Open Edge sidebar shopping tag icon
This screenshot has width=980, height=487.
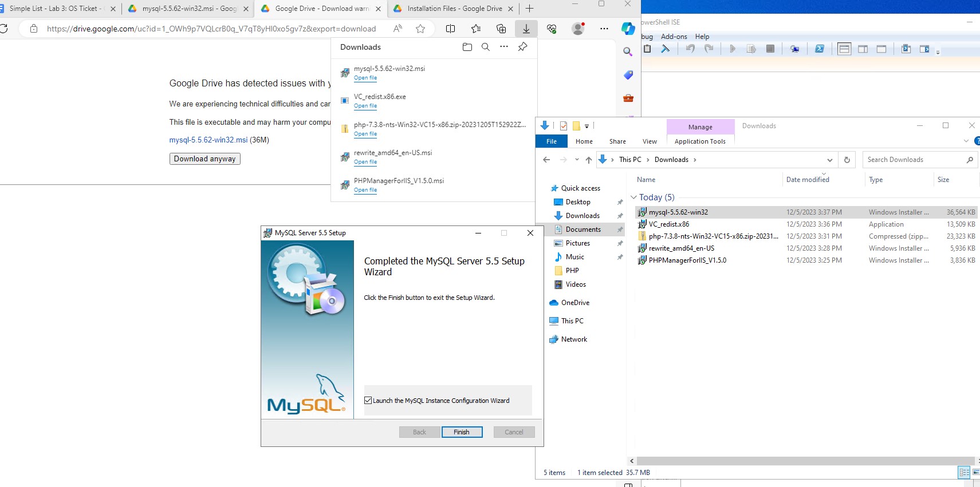pyautogui.click(x=628, y=75)
